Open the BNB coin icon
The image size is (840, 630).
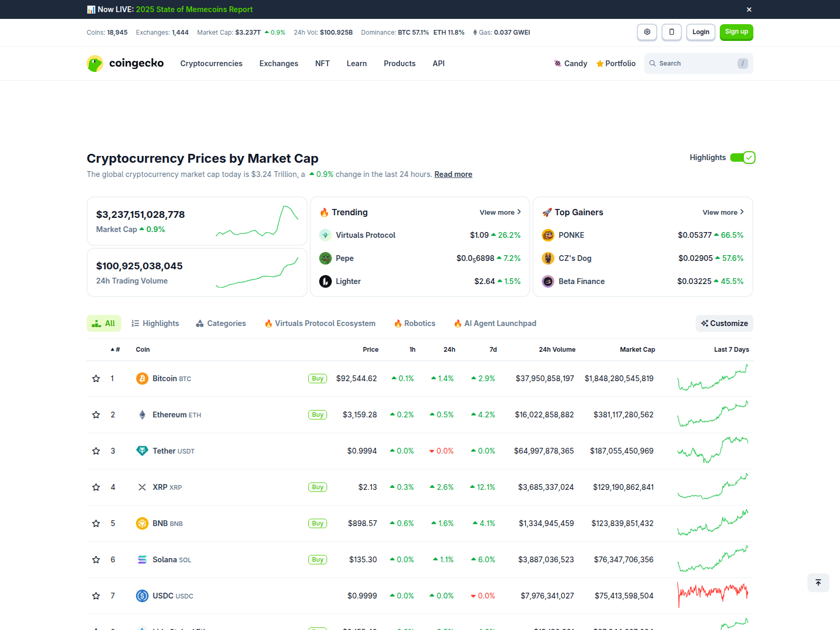[x=142, y=523]
